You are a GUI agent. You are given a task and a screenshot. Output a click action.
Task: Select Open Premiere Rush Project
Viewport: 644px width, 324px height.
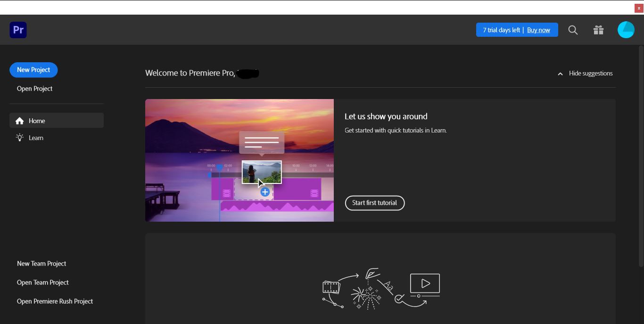pyautogui.click(x=55, y=301)
